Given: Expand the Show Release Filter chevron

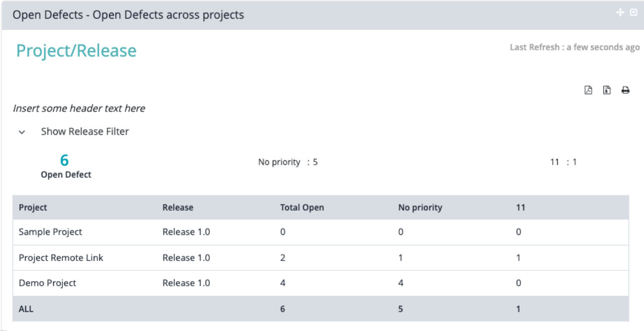Looking at the screenshot, I should [x=22, y=132].
